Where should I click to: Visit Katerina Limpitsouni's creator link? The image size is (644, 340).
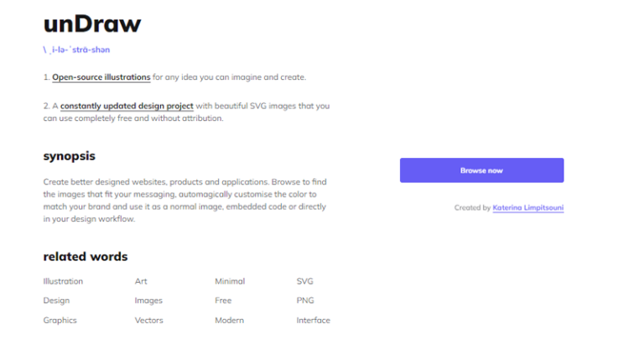528,207
